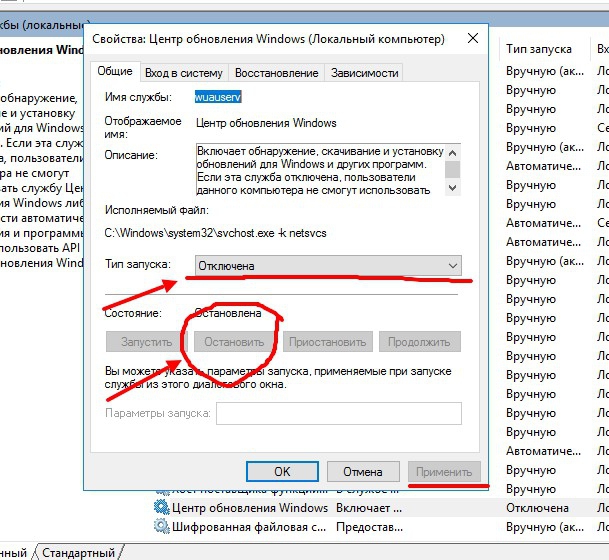Click the gear icon of Центр обновления Windows

pyautogui.click(x=162, y=508)
